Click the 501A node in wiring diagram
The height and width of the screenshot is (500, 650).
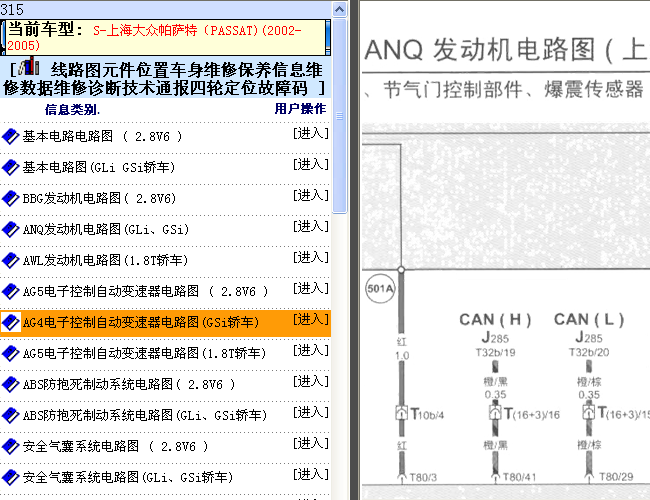tap(380, 289)
